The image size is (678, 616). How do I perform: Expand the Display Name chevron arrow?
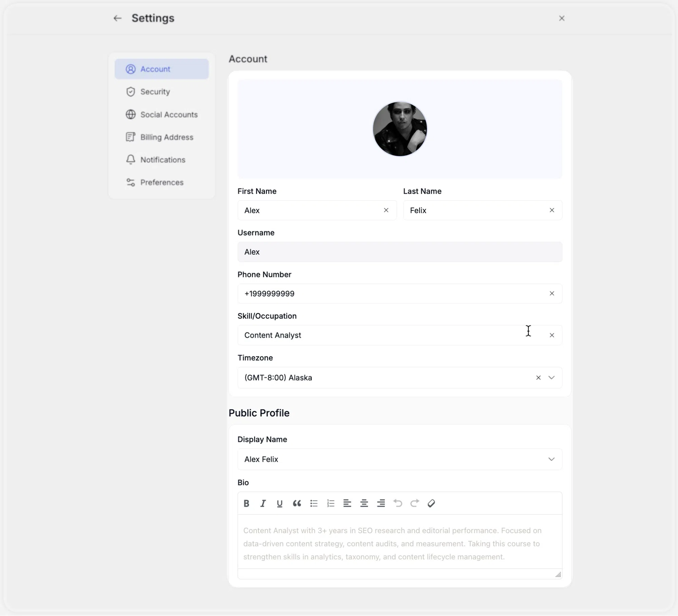(x=551, y=459)
